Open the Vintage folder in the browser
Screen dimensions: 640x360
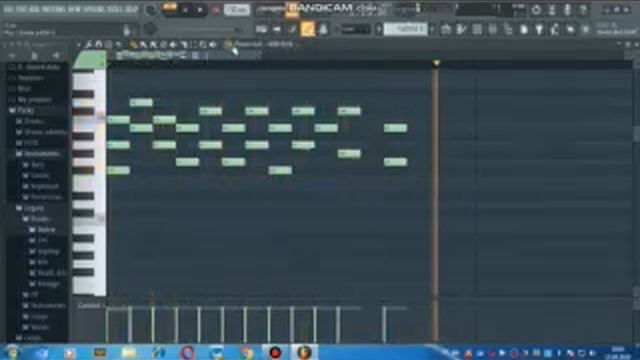pos(48,284)
